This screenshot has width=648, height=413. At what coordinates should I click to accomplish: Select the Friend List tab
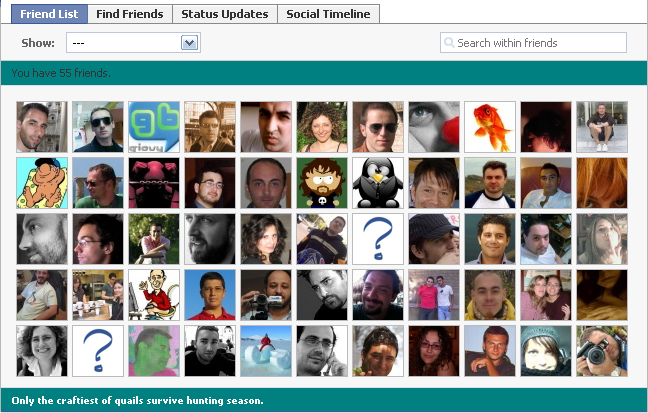pyautogui.click(x=49, y=14)
